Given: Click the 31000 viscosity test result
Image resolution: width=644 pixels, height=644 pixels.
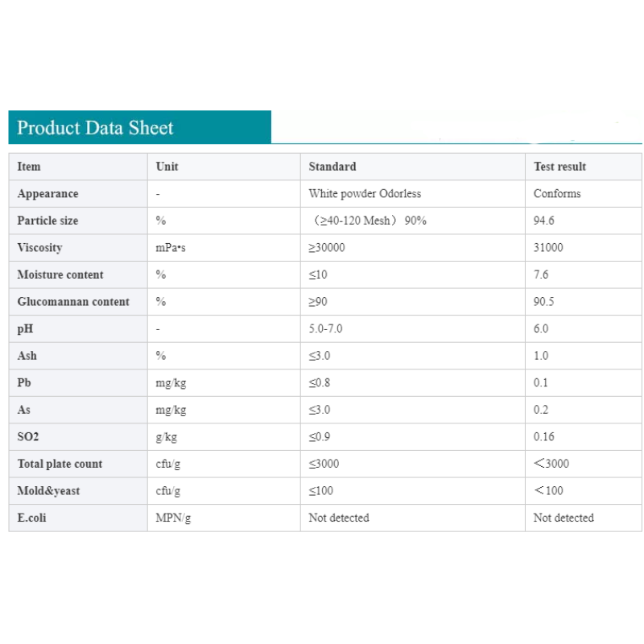Looking at the screenshot, I should tap(548, 248).
